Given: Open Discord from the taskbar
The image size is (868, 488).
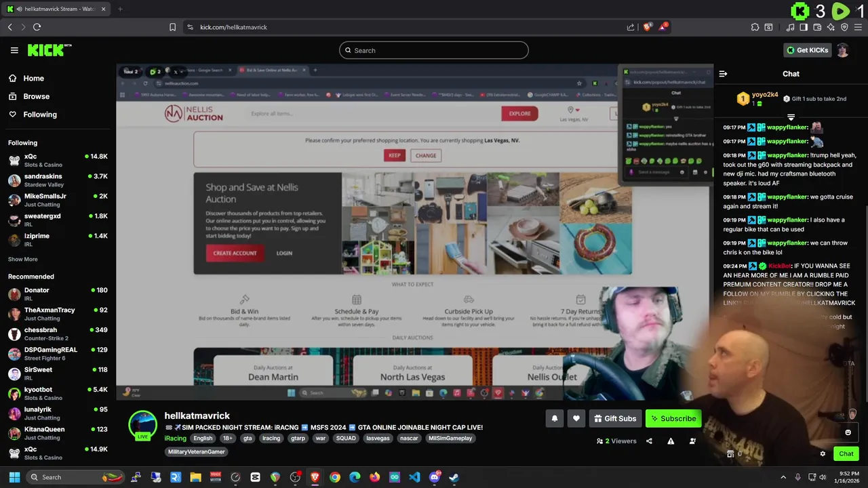Looking at the screenshot, I should 435,477.
